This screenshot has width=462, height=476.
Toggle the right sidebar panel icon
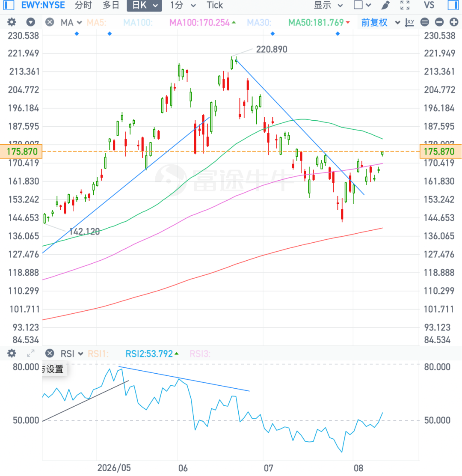coord(453,5)
